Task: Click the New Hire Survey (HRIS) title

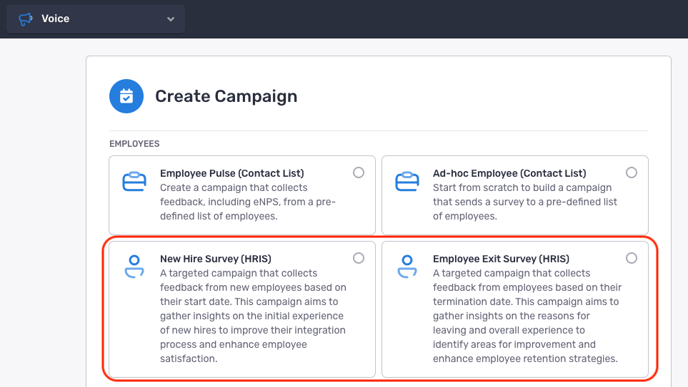Action: [215, 259]
